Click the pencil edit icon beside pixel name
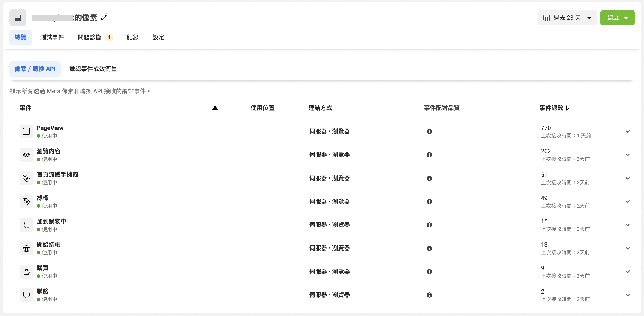The width and height of the screenshot is (644, 316). (104, 17)
